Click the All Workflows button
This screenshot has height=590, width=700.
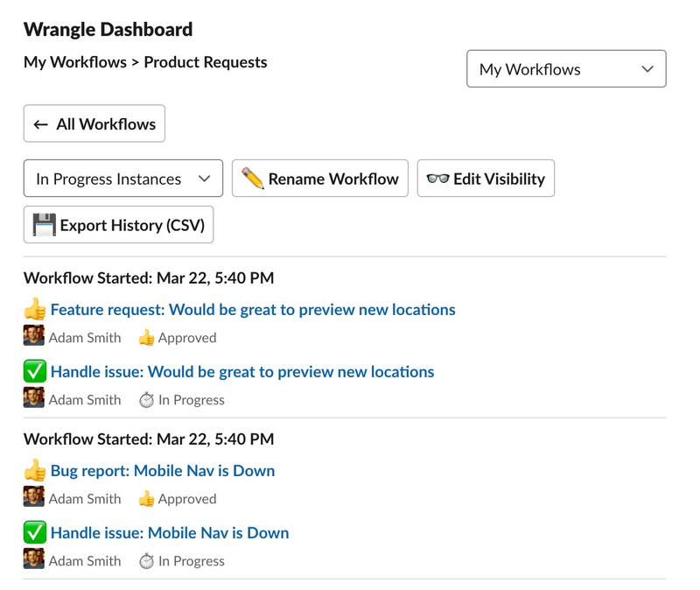click(x=94, y=123)
